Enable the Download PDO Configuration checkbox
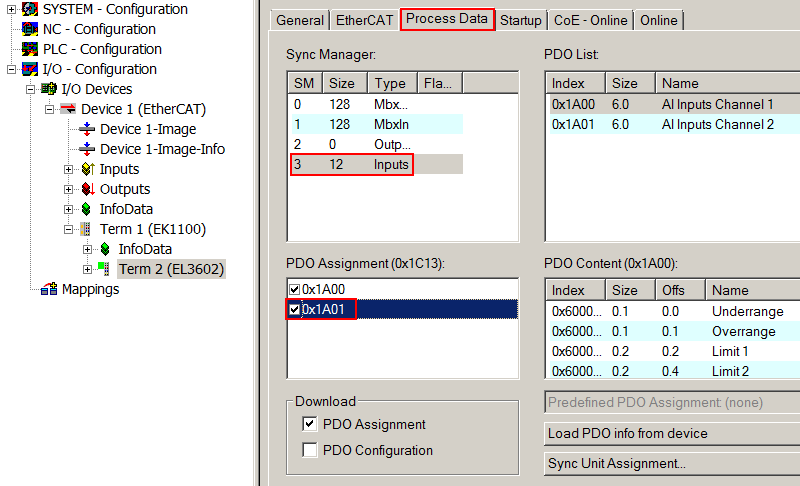Image resolution: width=800 pixels, height=486 pixels. [x=310, y=450]
